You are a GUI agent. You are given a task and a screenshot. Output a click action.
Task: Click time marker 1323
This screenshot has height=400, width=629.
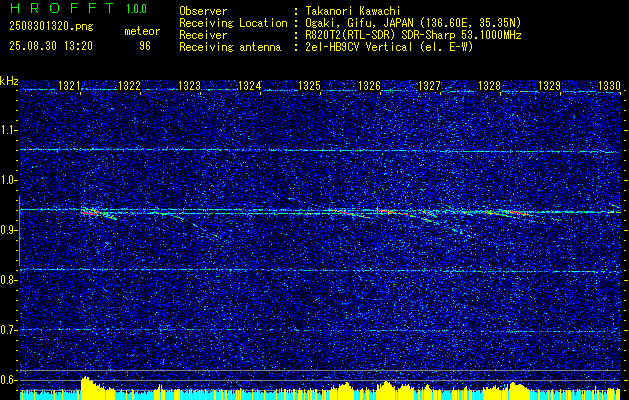(x=189, y=85)
